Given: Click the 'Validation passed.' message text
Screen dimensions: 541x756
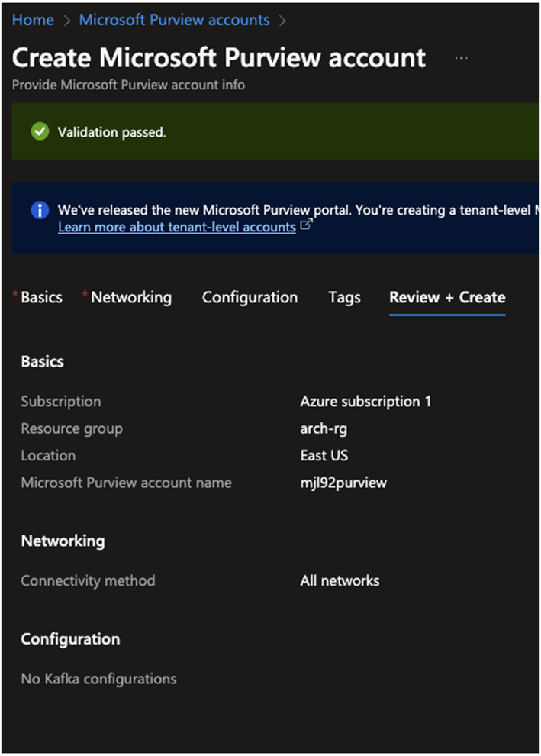Looking at the screenshot, I should 111,132.
